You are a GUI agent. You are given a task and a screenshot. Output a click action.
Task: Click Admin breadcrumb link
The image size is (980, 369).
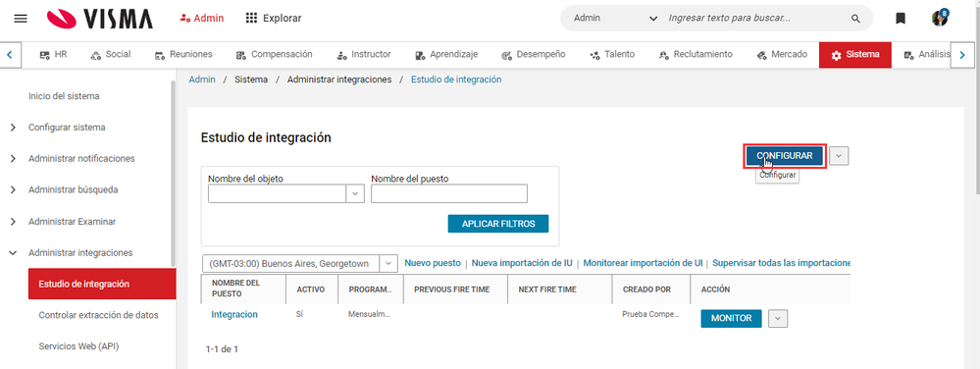202,79
